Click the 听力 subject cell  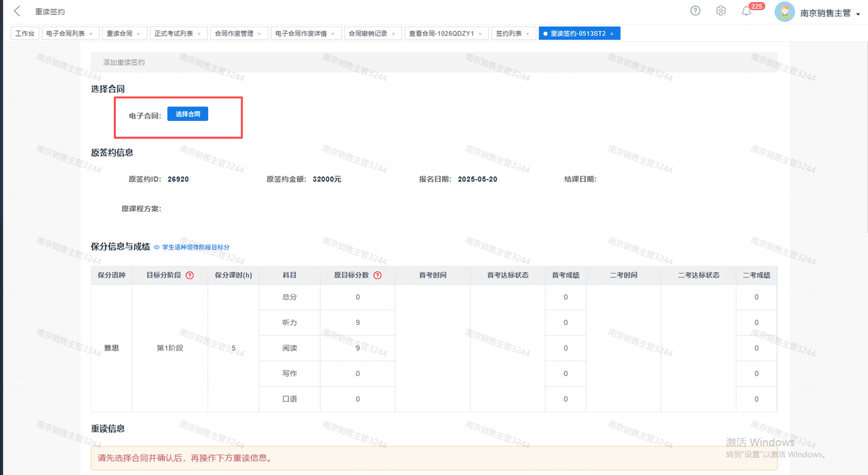(x=290, y=322)
